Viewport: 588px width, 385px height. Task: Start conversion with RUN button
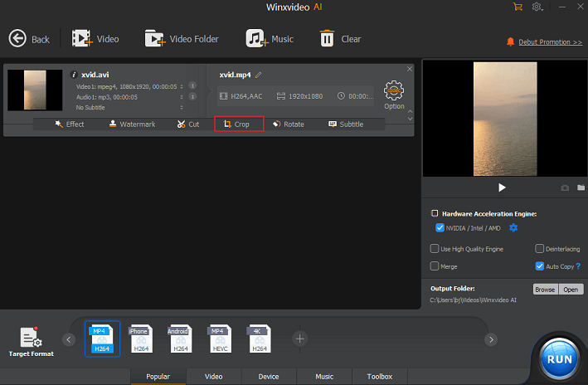[559, 359]
